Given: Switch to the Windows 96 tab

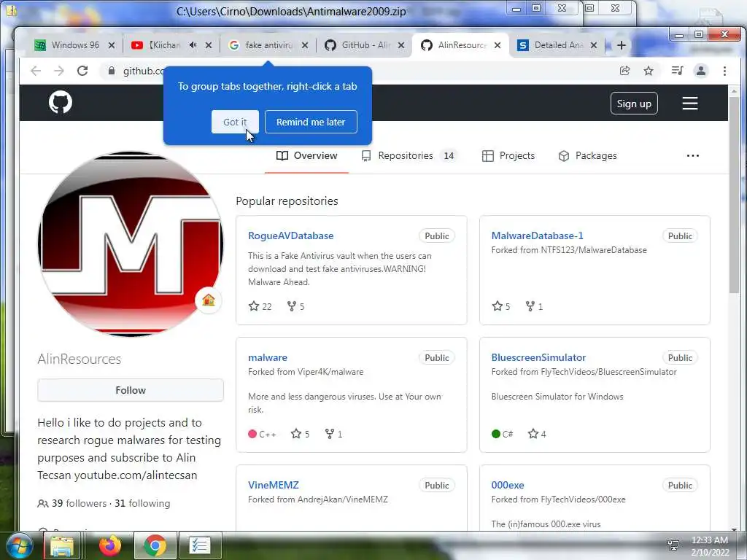Looking at the screenshot, I should pos(75,45).
